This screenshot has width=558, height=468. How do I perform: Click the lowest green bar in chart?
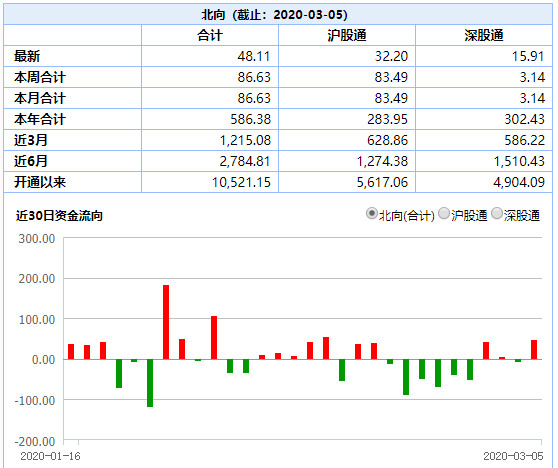click(150, 383)
